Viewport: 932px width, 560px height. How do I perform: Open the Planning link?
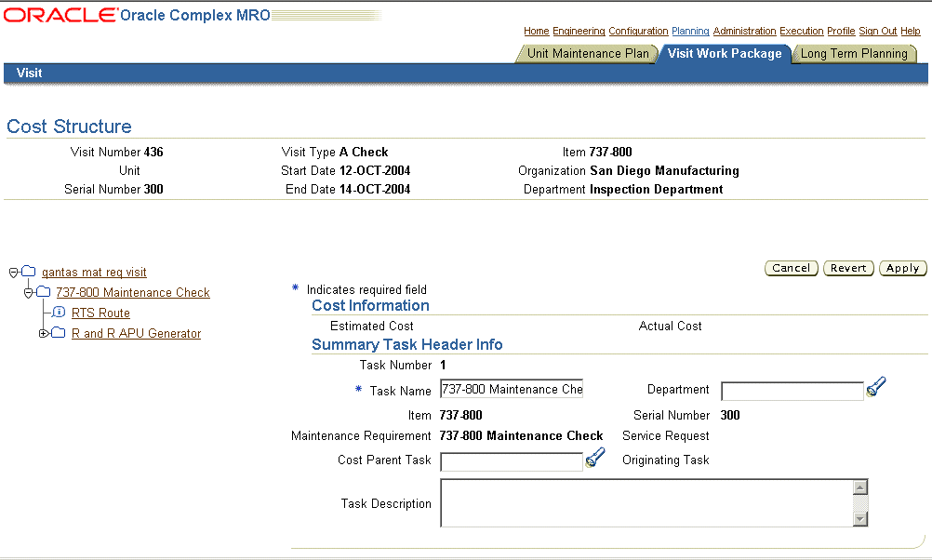(690, 31)
